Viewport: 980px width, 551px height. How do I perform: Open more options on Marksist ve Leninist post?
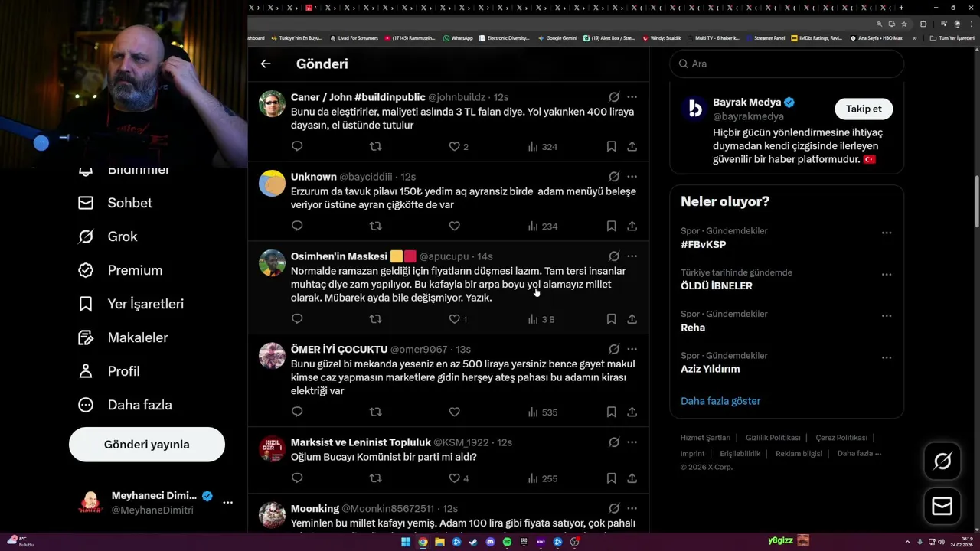click(632, 442)
